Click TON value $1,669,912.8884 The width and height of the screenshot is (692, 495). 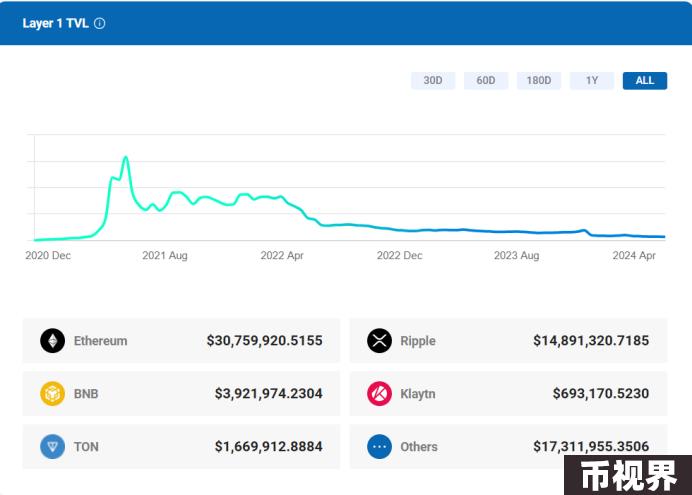click(269, 446)
